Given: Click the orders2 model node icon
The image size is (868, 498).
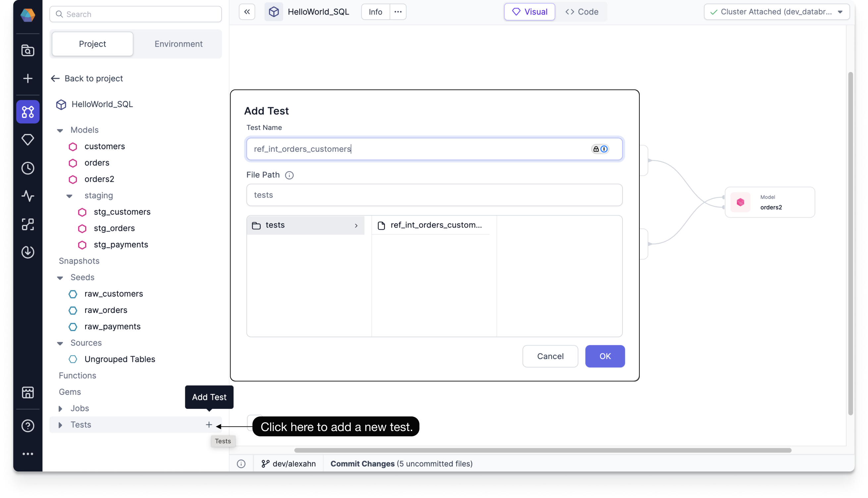Looking at the screenshot, I should [x=740, y=202].
